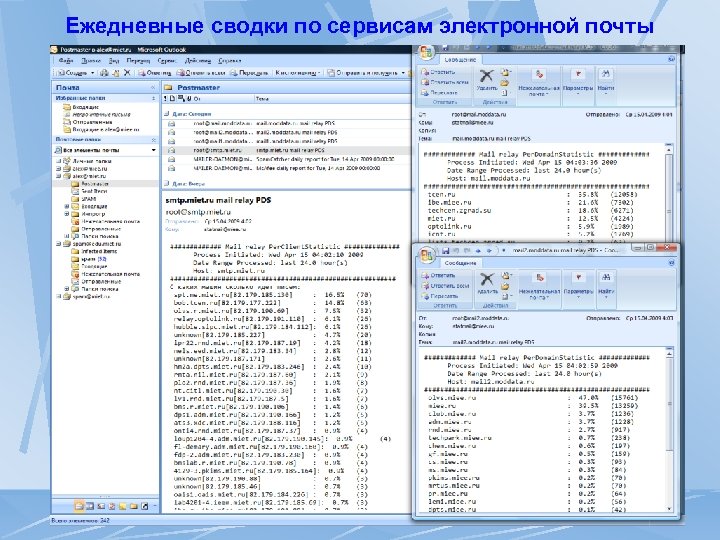Screen dimensions: 720x540
Task: Select the Сообщение tab in the upper message window
Action: (x=461, y=60)
